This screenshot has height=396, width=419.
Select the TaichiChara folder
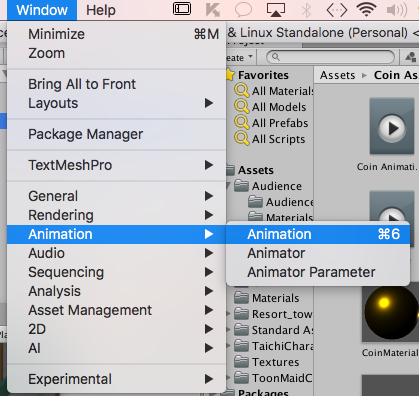click(x=274, y=346)
